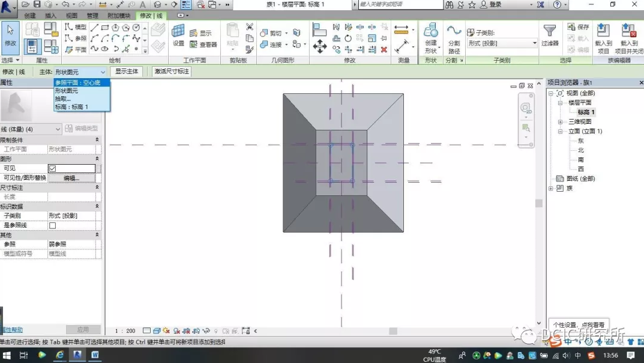Open the 东 elevation view
The width and height of the screenshot is (644, 363).
(581, 141)
